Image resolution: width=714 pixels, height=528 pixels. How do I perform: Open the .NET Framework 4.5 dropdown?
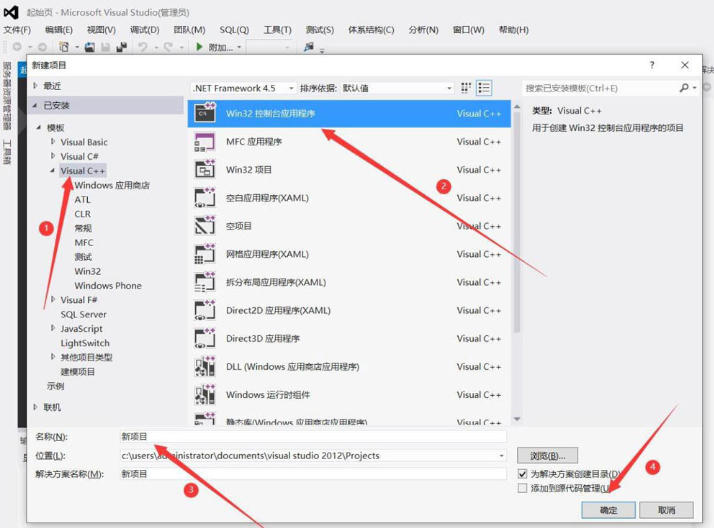tap(244, 88)
